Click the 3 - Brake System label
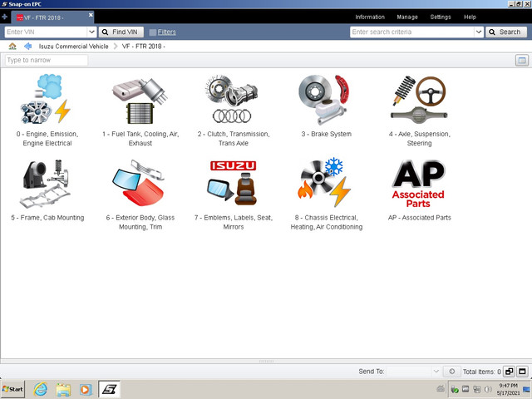The image size is (532, 399). click(x=327, y=134)
